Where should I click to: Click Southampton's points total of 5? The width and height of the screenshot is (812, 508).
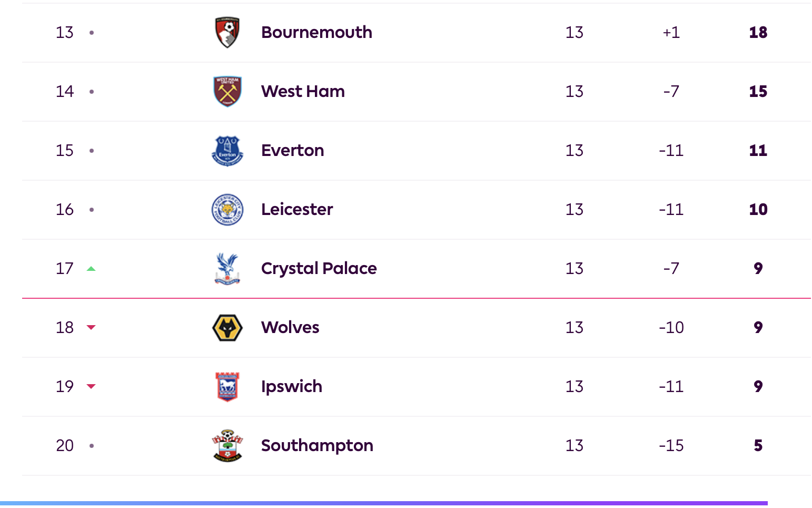[x=758, y=446]
